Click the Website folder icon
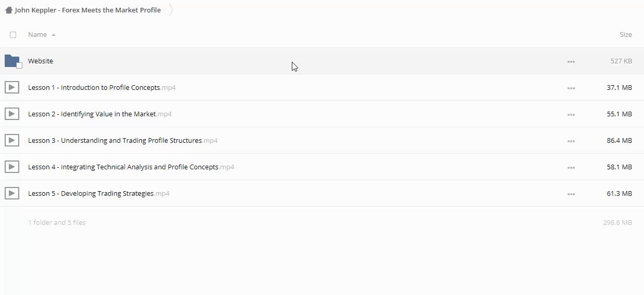The height and width of the screenshot is (295, 644). coord(12,61)
